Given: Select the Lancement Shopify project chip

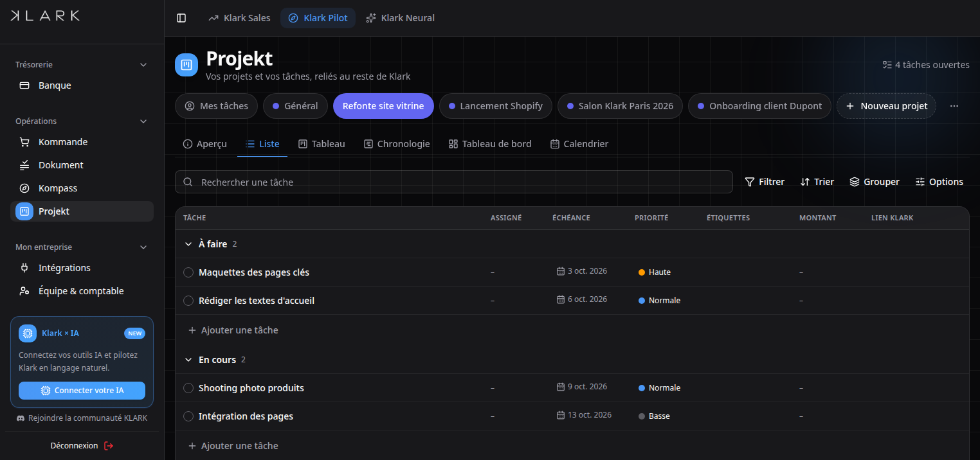Looking at the screenshot, I should point(496,106).
